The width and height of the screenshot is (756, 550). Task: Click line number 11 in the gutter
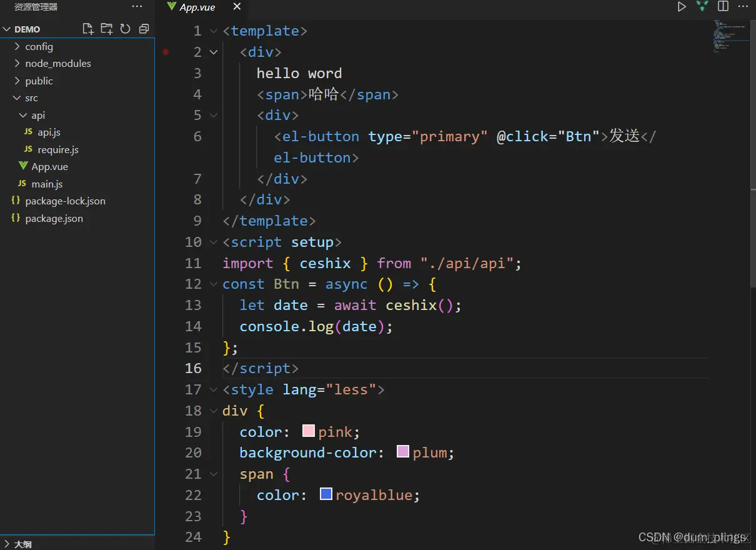click(194, 263)
